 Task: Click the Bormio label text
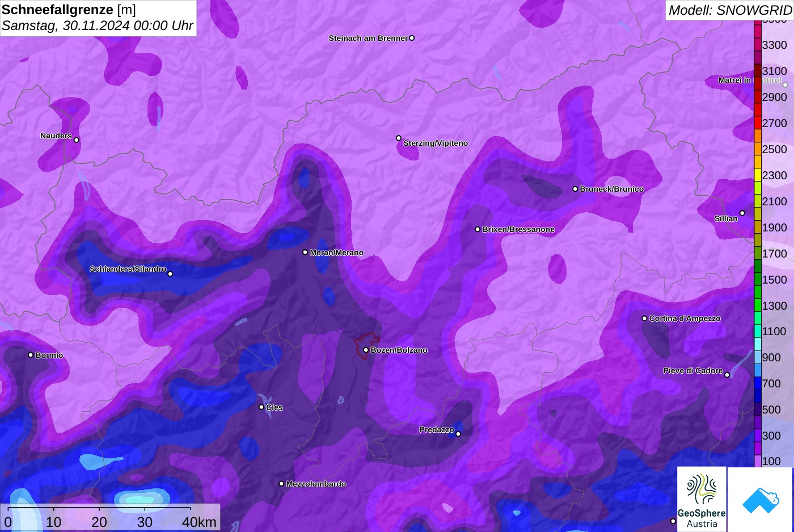point(49,355)
